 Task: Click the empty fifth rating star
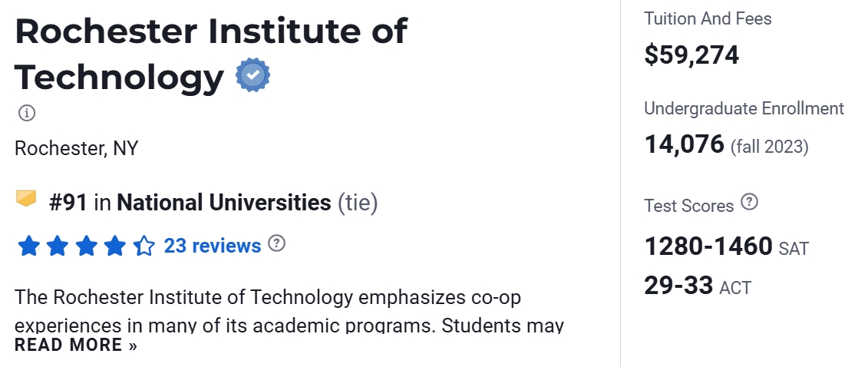click(144, 246)
